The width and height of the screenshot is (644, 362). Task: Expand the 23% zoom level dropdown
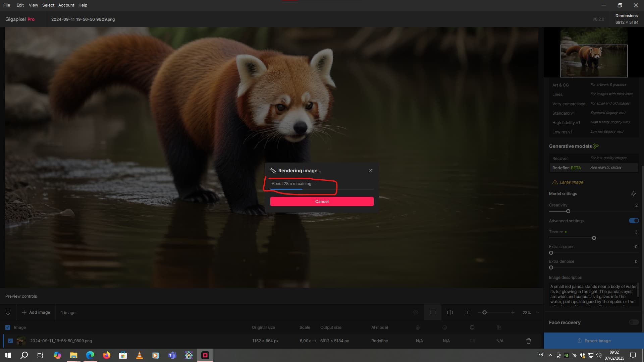tap(538, 312)
